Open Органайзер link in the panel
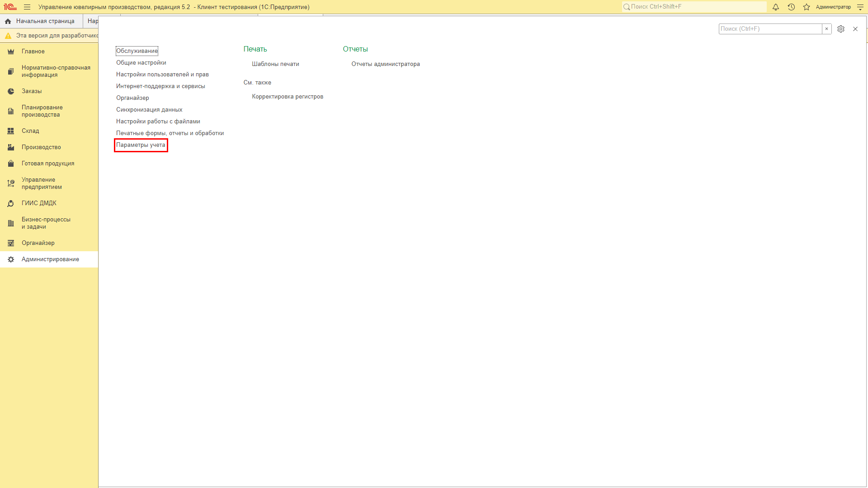The width and height of the screenshot is (868, 488). [132, 98]
